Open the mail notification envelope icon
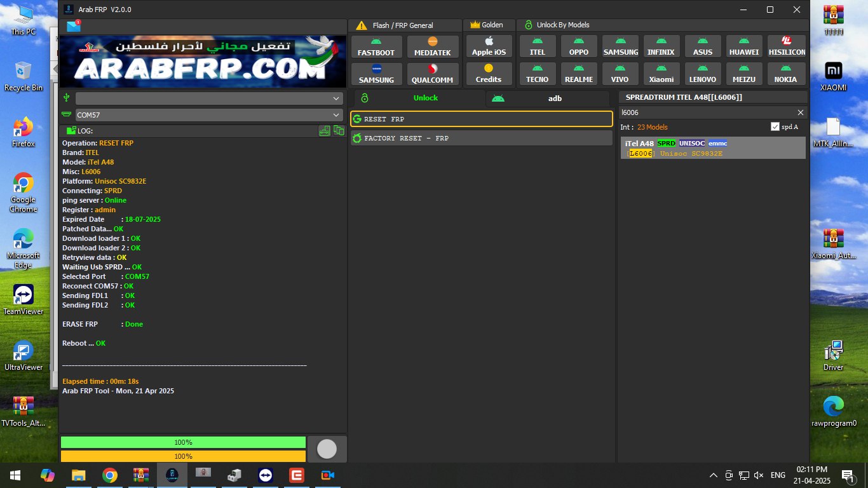The height and width of the screenshot is (488, 868). (73, 26)
